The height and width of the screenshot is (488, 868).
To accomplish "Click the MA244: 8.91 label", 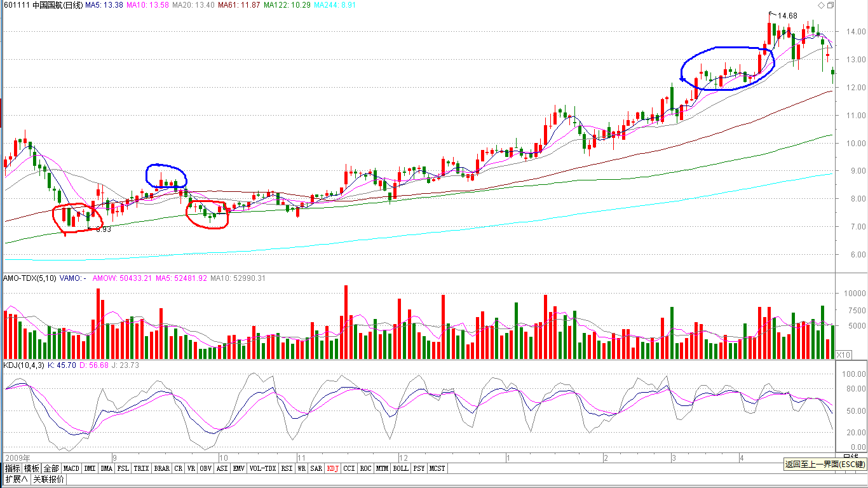I will 336,5.
